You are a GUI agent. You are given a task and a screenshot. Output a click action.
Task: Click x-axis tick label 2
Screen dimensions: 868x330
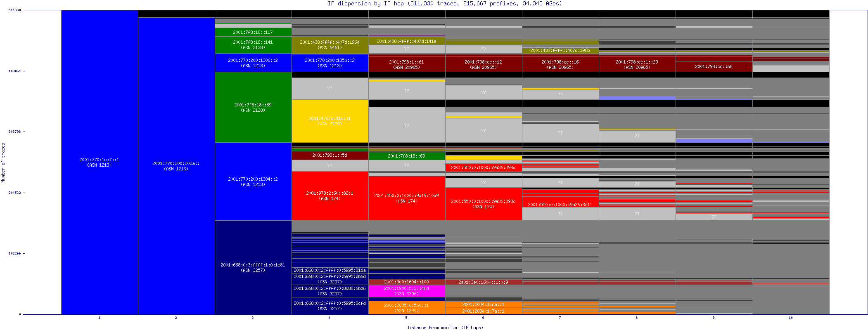click(x=176, y=318)
